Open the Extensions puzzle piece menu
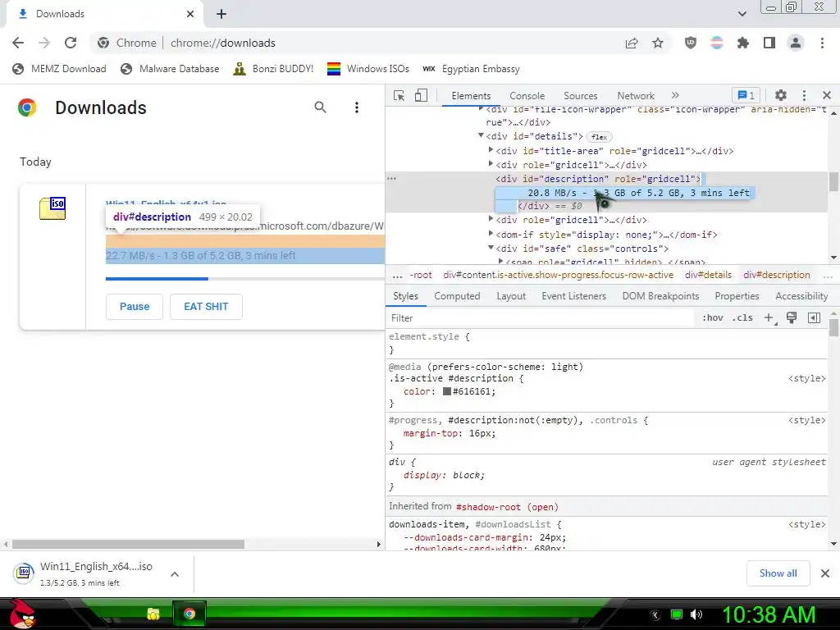The image size is (840, 630). [x=743, y=43]
